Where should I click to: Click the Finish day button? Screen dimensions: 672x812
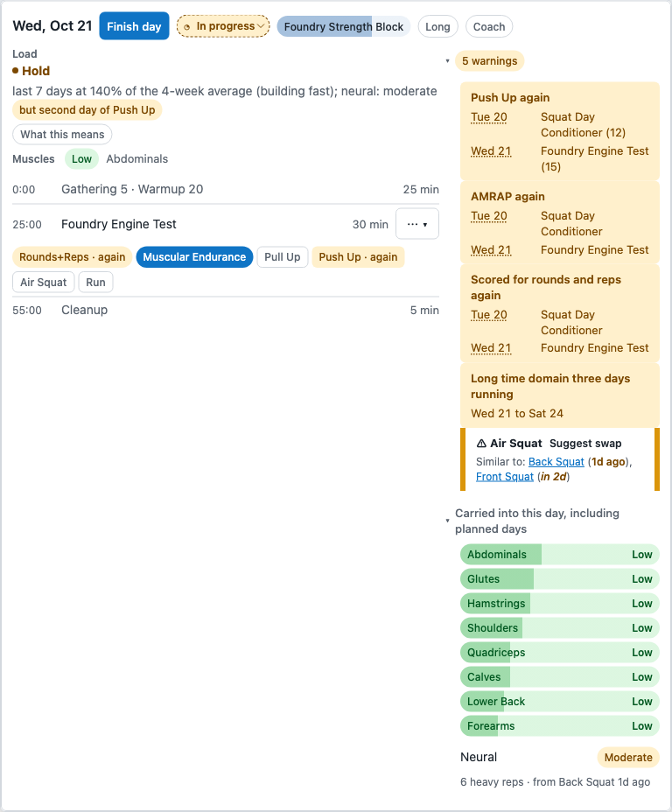(x=134, y=26)
